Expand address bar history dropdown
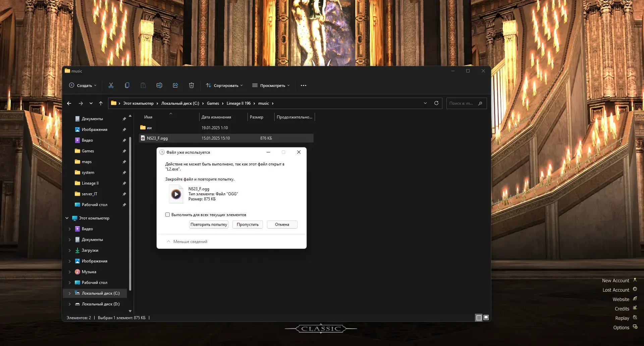Image resolution: width=644 pixels, height=346 pixels. 425,103
